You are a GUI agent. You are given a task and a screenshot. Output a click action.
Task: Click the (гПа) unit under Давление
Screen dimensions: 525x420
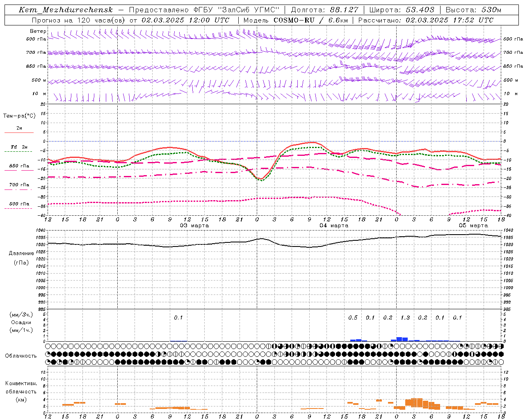click(21, 263)
